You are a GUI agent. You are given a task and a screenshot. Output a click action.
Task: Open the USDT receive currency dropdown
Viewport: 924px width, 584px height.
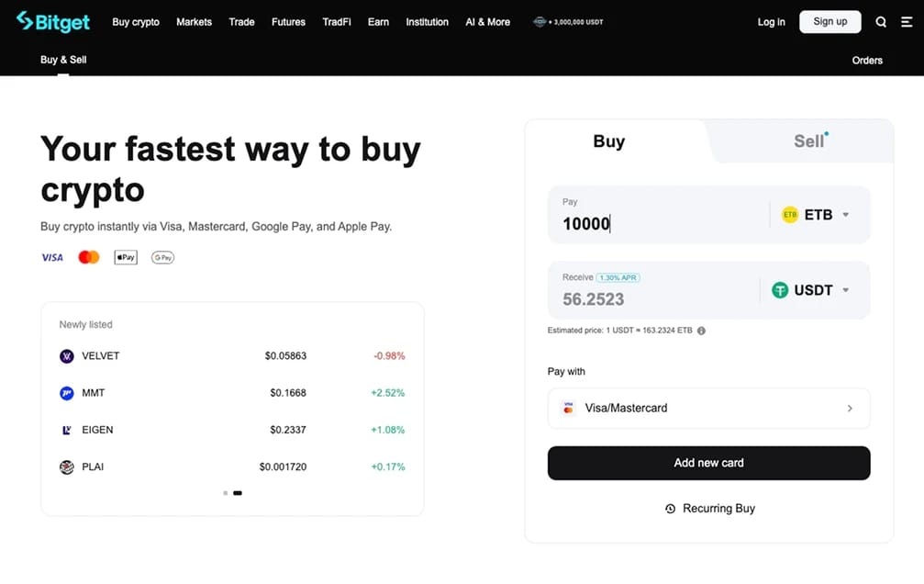pos(810,290)
